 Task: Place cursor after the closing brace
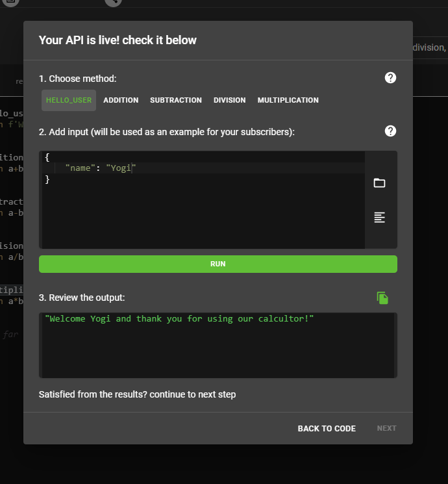(x=51, y=179)
